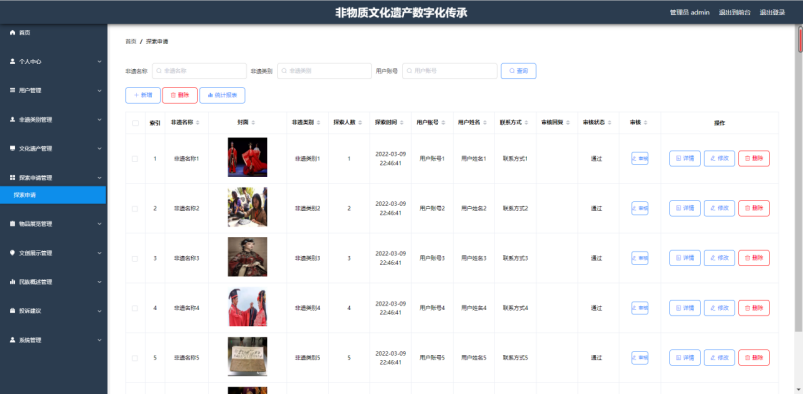This screenshot has height=394, width=803.
Task: Select the highlighted 探索申请 submenu item
Action: tap(53, 195)
